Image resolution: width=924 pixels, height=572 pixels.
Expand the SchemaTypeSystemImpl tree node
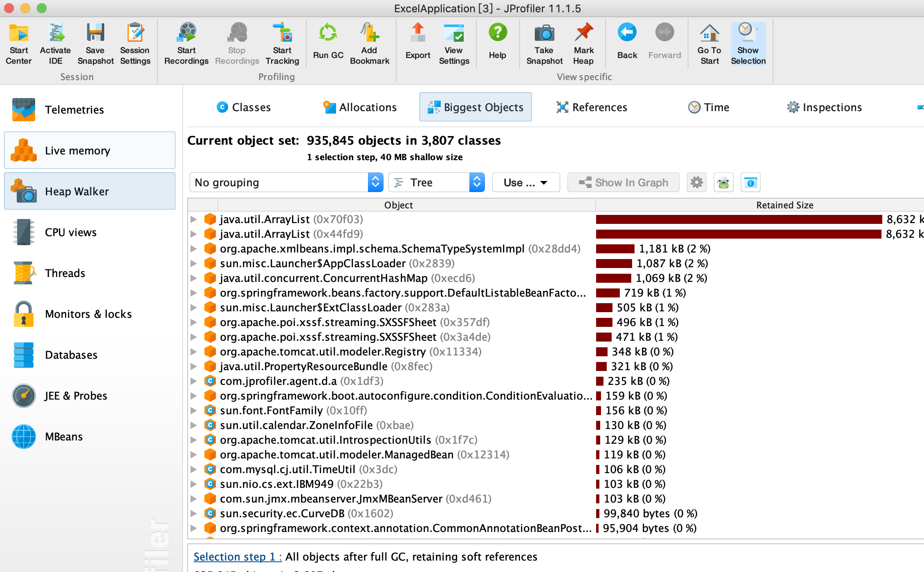tap(194, 249)
